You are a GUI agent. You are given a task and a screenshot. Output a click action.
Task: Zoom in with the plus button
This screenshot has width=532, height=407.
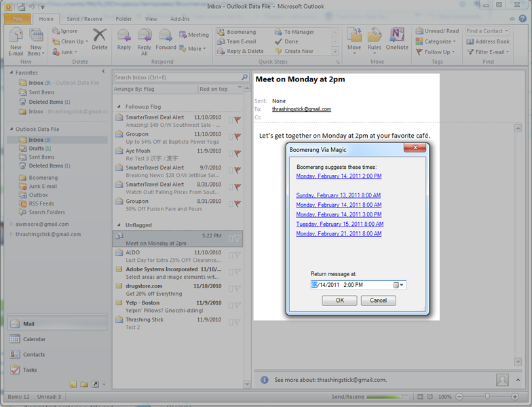tap(514, 396)
